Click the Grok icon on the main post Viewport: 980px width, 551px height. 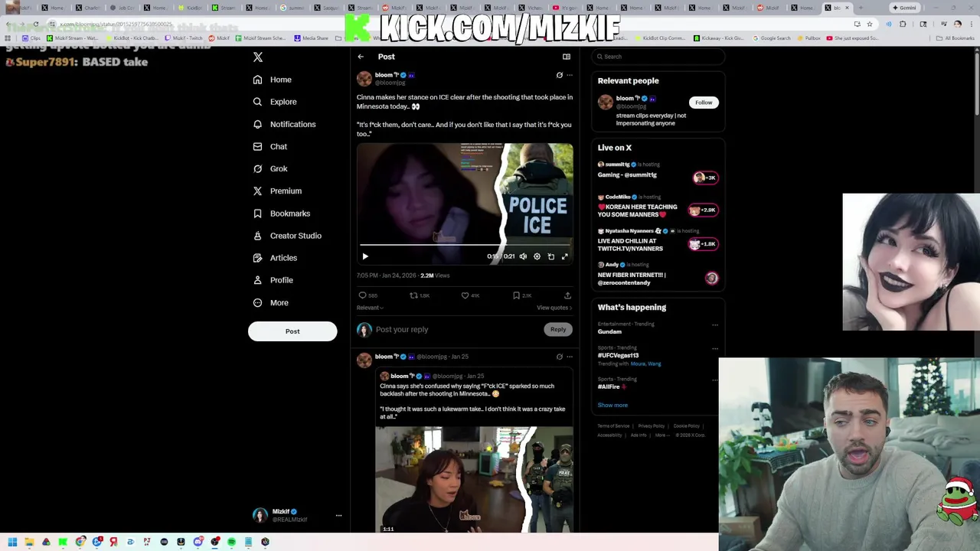[x=559, y=75]
